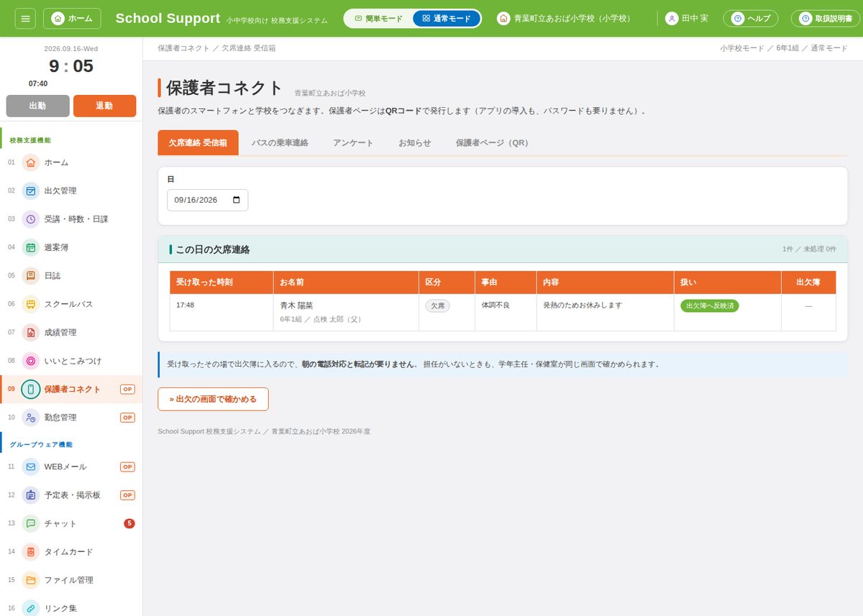This screenshot has width=863, height=616.
Task: Click the user avatar icon for 田中 実
Action: pos(672,18)
